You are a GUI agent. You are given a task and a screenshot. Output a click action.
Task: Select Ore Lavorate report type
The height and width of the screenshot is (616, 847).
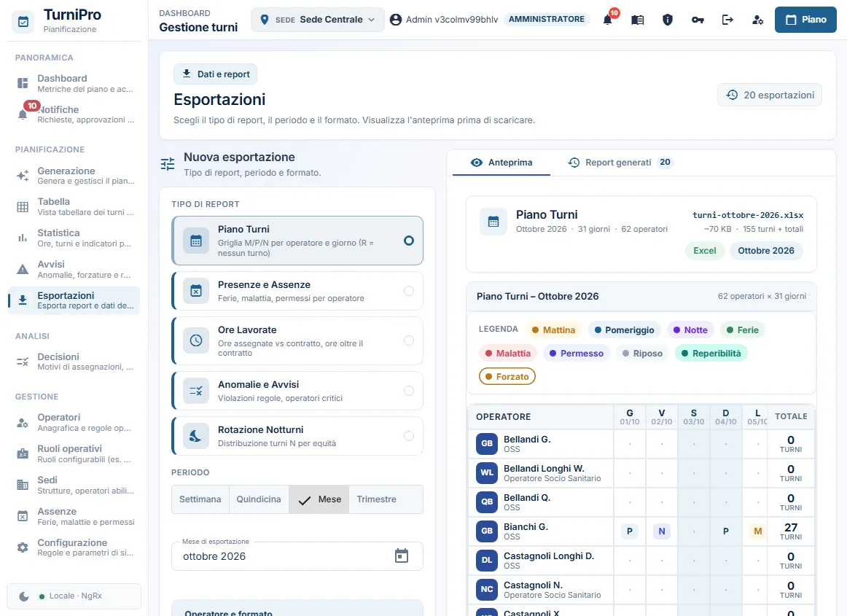click(x=297, y=340)
